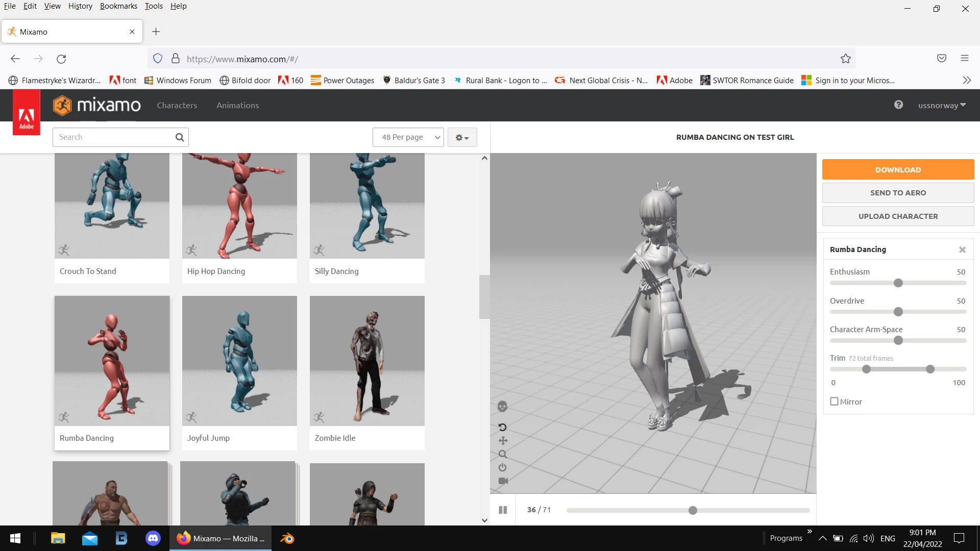Viewport: 980px width, 551px height.
Task: Open the Animations tab
Action: click(237, 105)
